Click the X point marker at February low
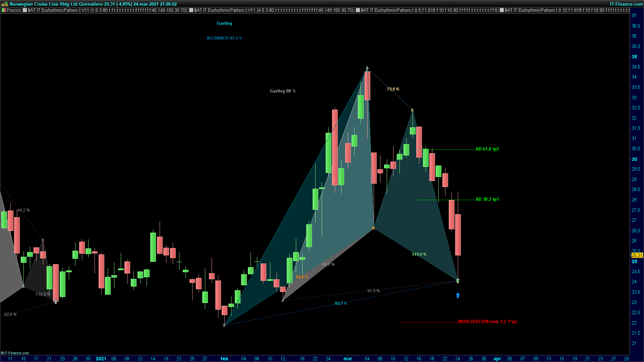Screen dimensions: 644x362 click(224, 325)
